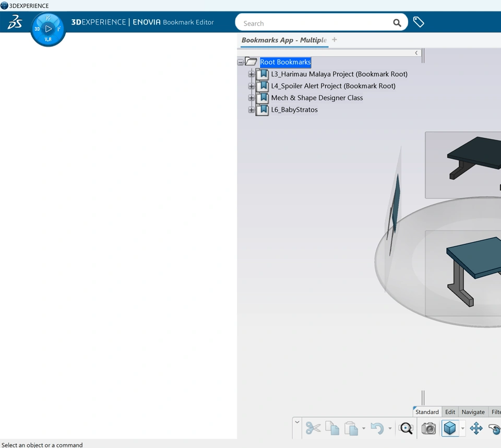Expand the L3_Harimau Malaya Project node

[252, 74]
